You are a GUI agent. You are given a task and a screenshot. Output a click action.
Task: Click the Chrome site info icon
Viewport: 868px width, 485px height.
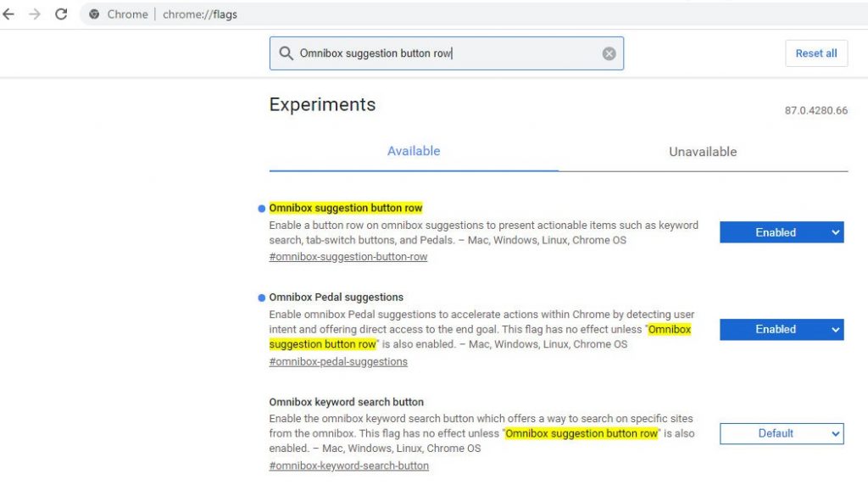pyautogui.click(x=95, y=14)
